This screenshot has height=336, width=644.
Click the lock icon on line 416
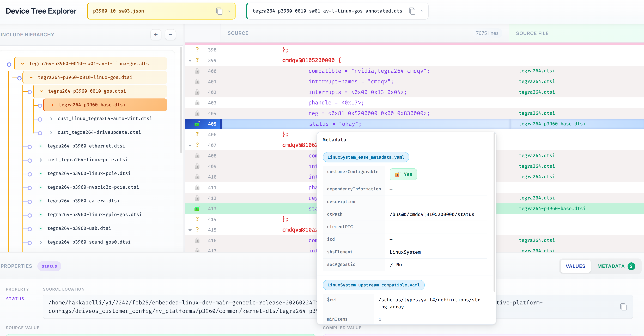coord(197,240)
